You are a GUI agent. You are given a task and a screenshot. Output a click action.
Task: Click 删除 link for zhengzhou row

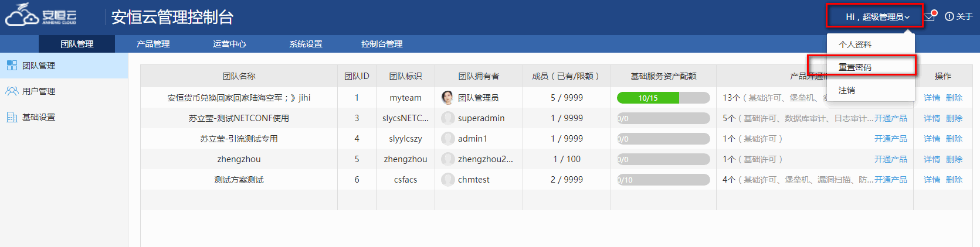954,159
